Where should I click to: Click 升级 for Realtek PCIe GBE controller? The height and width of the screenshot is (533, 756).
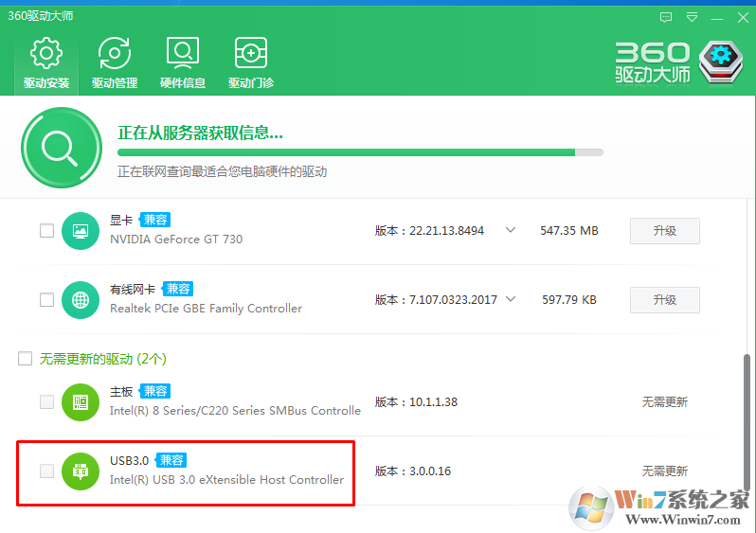coord(664,300)
